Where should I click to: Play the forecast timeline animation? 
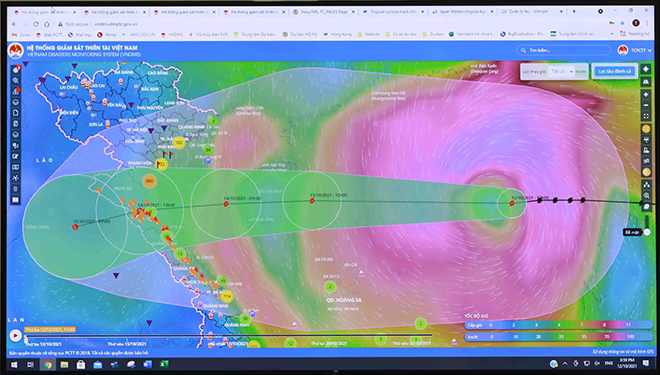[16, 335]
